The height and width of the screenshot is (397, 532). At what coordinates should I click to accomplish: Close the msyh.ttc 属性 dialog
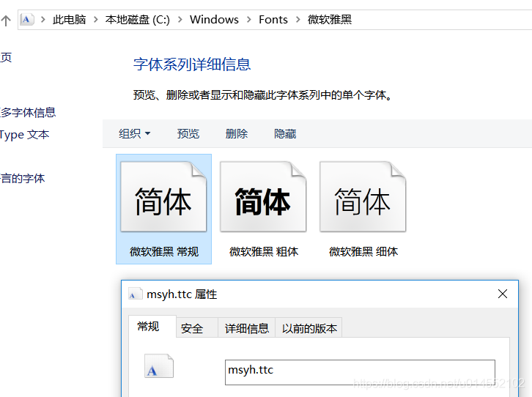click(x=503, y=294)
